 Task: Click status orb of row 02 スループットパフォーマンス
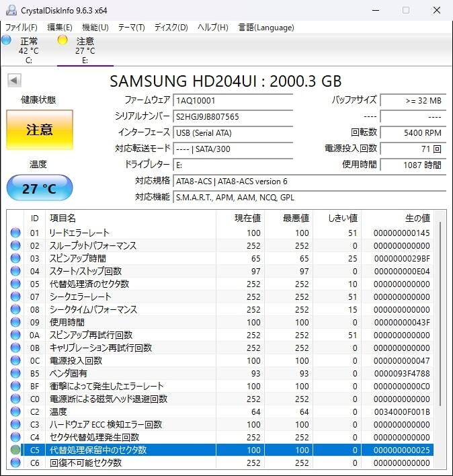[15, 245]
